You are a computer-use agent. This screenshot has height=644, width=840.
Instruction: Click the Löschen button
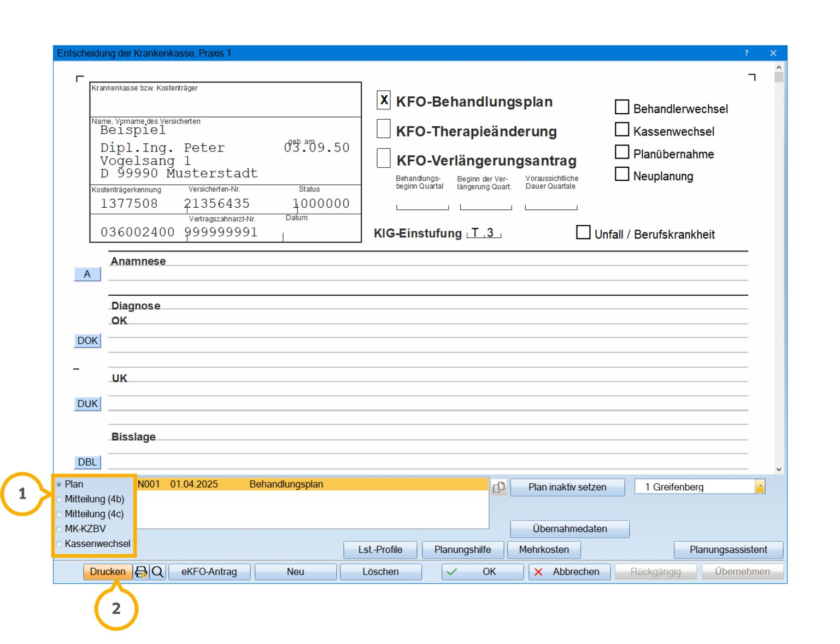click(x=381, y=572)
